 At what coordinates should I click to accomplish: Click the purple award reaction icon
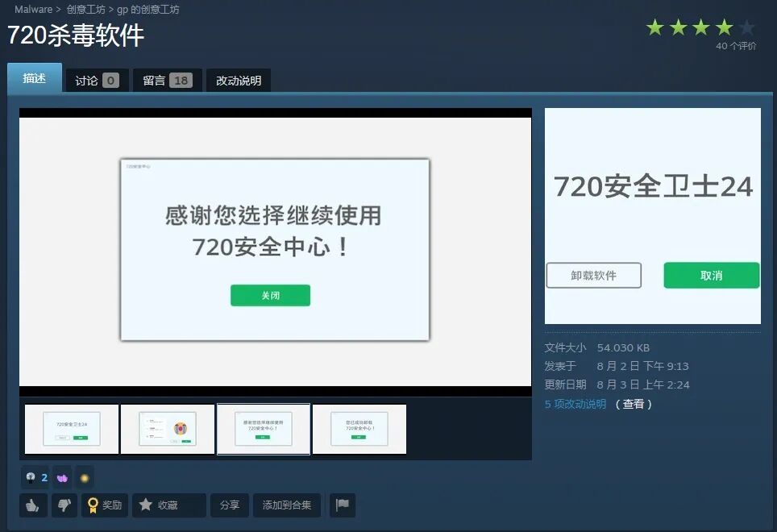tap(62, 478)
